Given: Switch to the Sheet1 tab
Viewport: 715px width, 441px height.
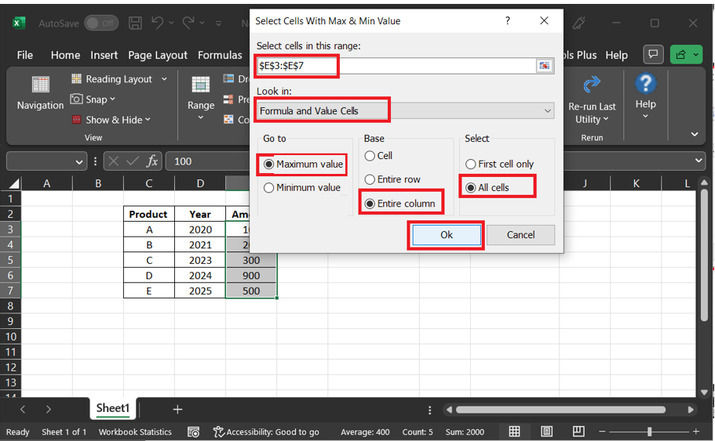Looking at the screenshot, I should coord(113,408).
